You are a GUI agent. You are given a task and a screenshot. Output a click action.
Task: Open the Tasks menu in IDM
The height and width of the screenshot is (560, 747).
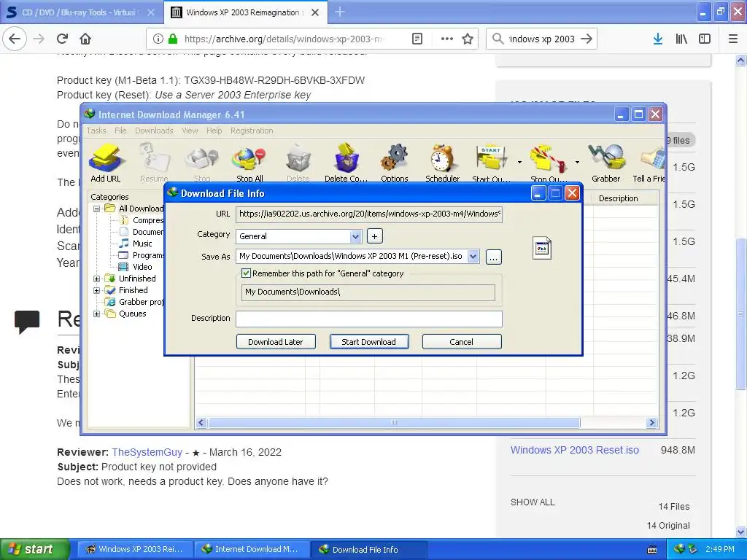(96, 131)
